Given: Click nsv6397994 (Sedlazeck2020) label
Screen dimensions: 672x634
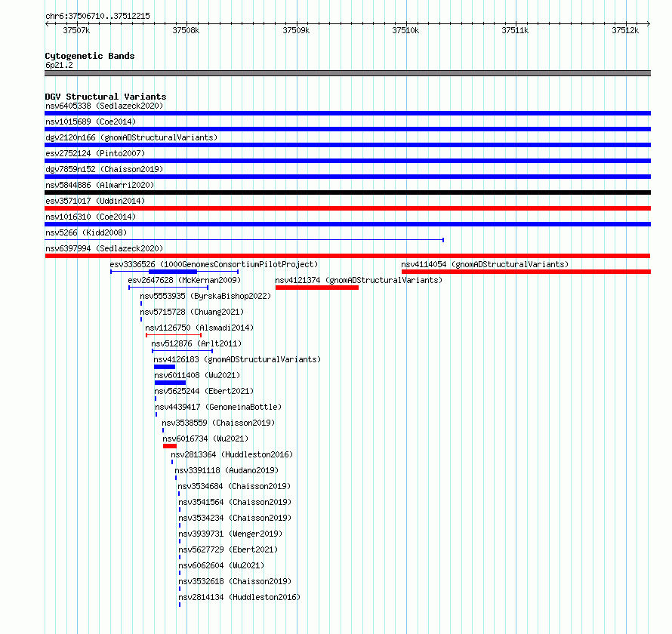Looking at the screenshot, I should coord(104,248).
